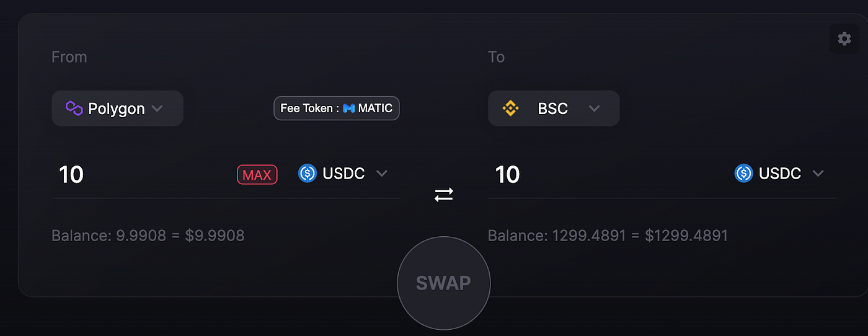Open the From-side USDC token dropdown arrow
This screenshot has height=336, width=868.
[x=382, y=174]
